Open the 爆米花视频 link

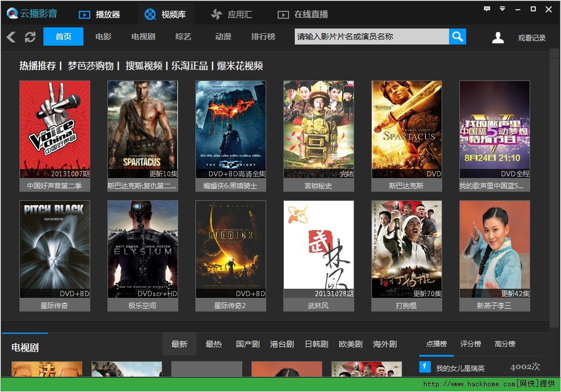click(240, 66)
